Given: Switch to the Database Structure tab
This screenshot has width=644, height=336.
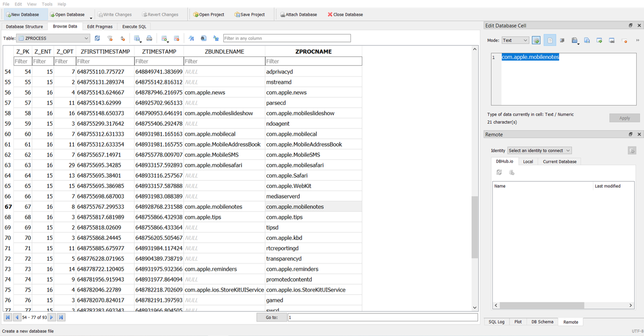Looking at the screenshot, I should [25, 27].
